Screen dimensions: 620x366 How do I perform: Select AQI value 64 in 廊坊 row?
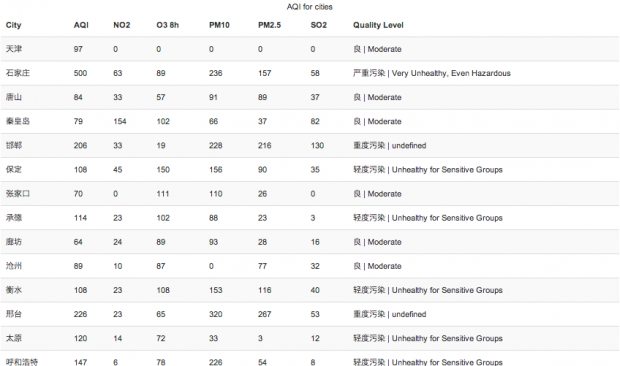pyautogui.click(x=78, y=242)
